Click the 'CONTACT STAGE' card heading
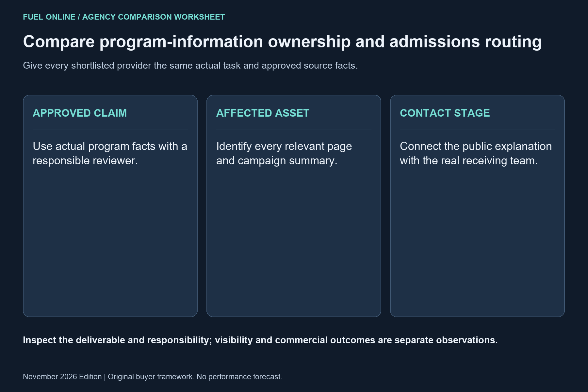 pyautogui.click(x=445, y=113)
